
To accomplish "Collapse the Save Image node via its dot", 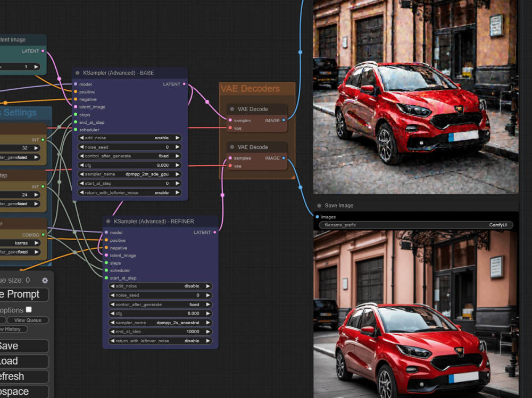I will point(319,206).
